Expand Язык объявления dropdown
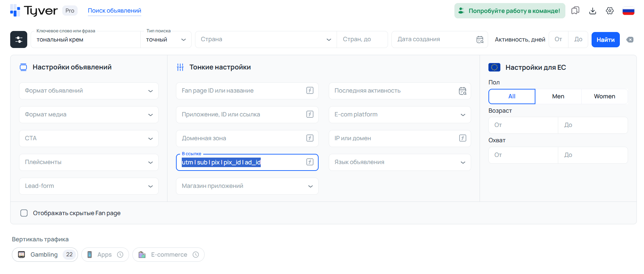 point(400,162)
